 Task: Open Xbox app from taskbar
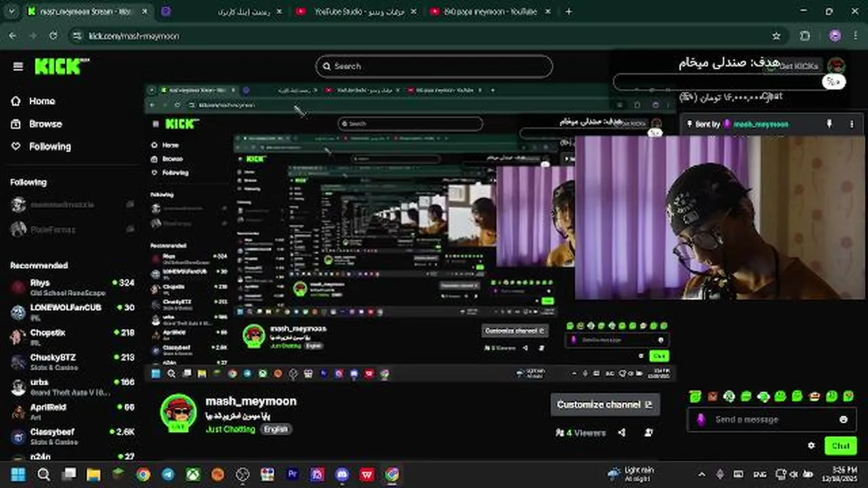[x=193, y=474]
